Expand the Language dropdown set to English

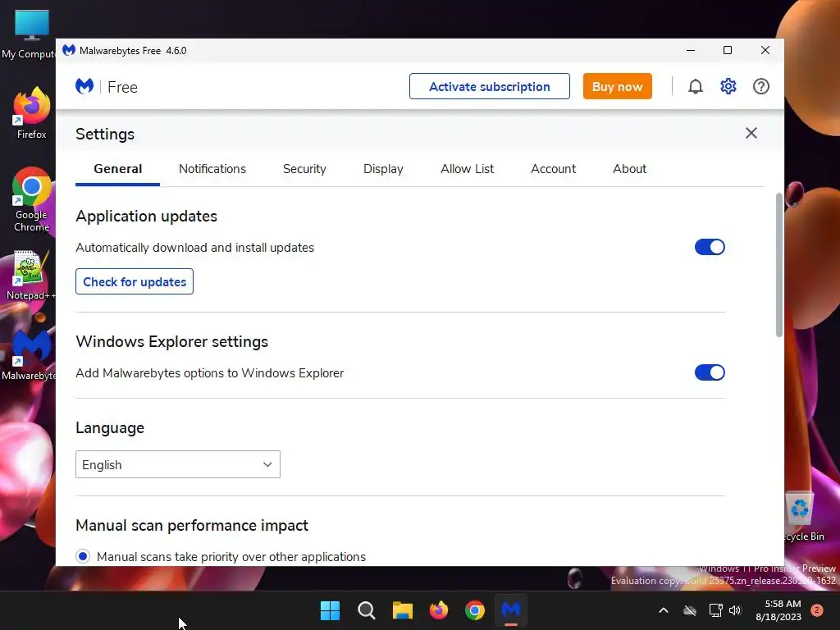pyautogui.click(x=178, y=464)
